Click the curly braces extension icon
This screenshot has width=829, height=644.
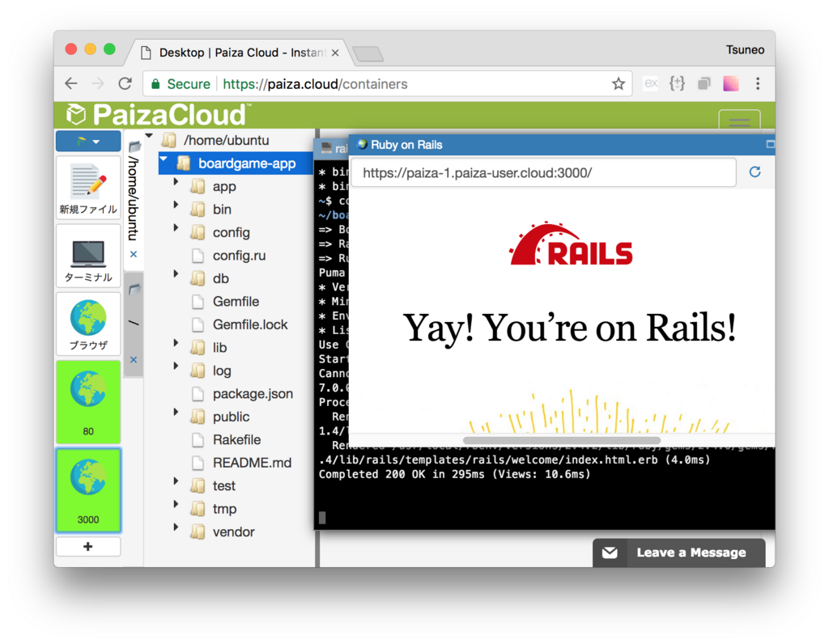[678, 83]
